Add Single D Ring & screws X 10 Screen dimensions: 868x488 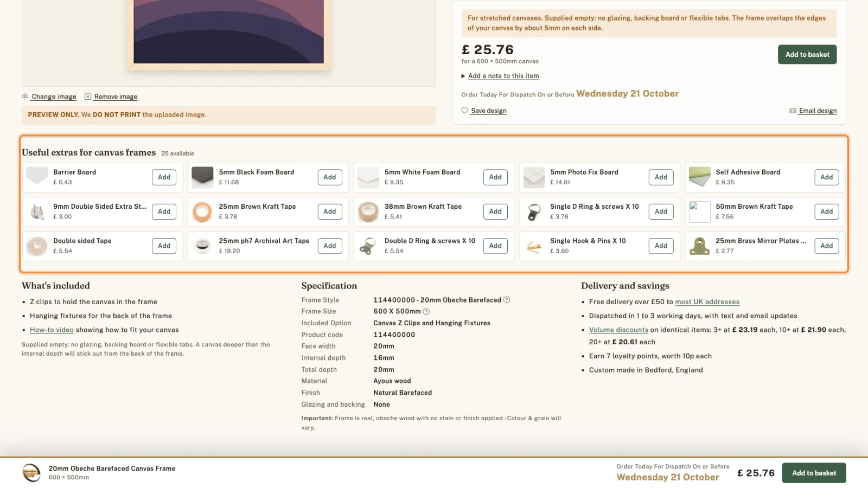[x=661, y=211]
